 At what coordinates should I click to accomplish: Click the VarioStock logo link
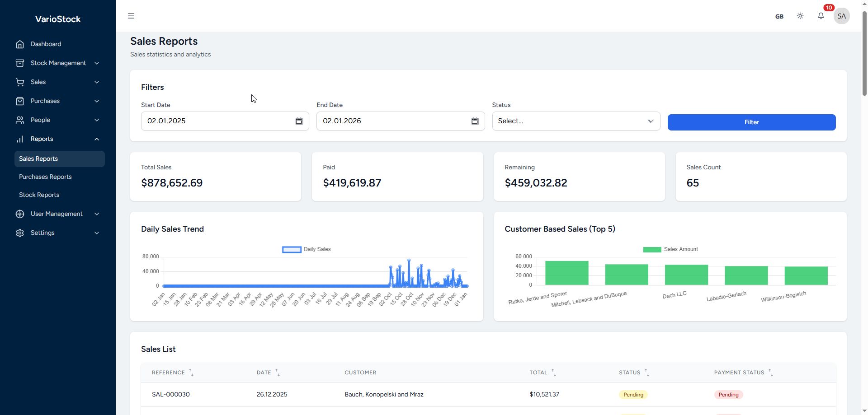[58, 19]
